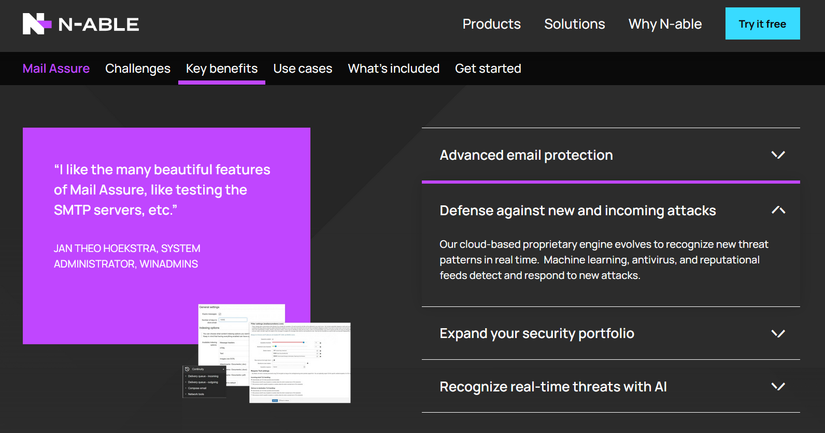Screen dimensions: 825x433
Task: Jump to the Use cases section
Action: 303,68
